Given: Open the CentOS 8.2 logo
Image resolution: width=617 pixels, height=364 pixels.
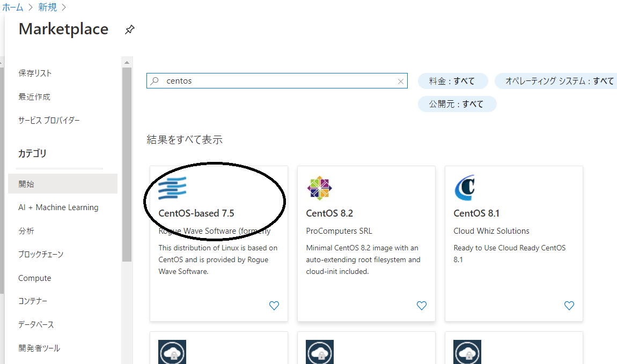Looking at the screenshot, I should point(320,188).
